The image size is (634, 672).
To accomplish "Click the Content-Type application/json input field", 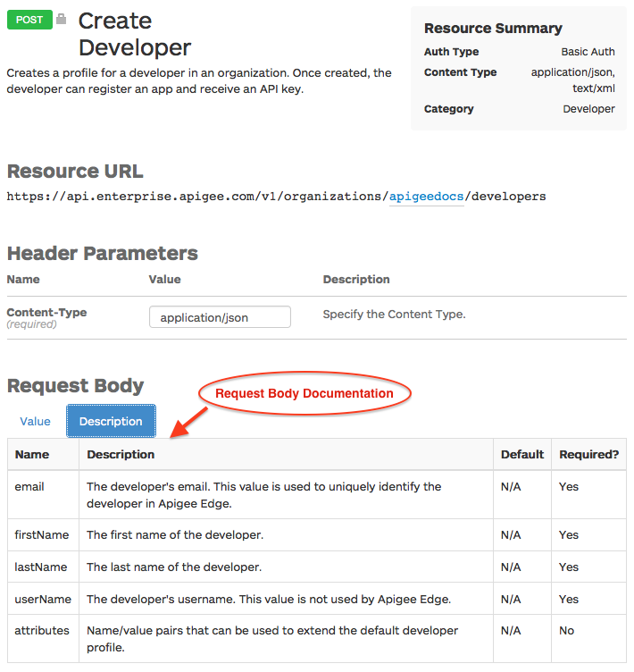I will pyautogui.click(x=220, y=317).
